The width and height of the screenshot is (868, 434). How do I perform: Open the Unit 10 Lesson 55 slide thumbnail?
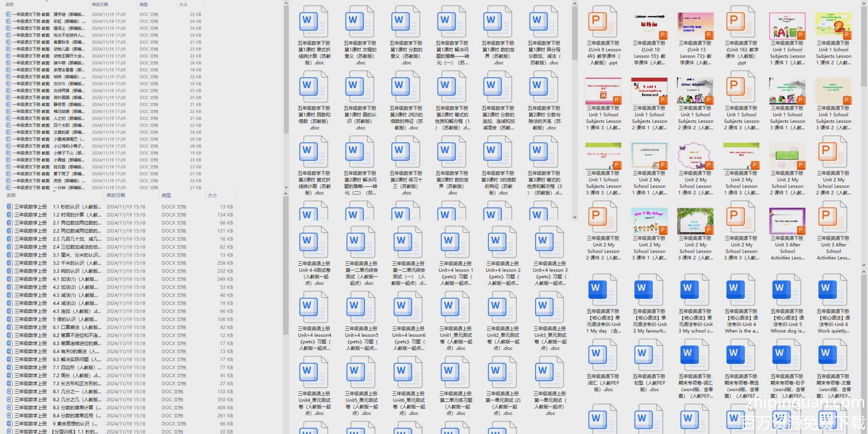[x=649, y=26]
